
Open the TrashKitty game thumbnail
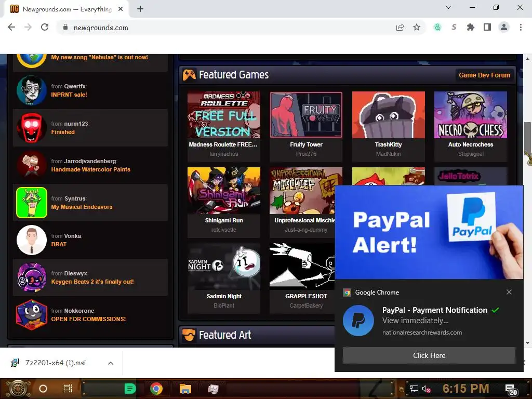[x=389, y=115]
